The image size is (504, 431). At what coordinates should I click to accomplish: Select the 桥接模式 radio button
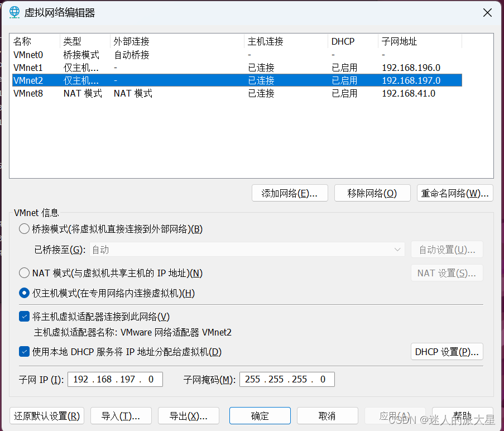[24, 229]
